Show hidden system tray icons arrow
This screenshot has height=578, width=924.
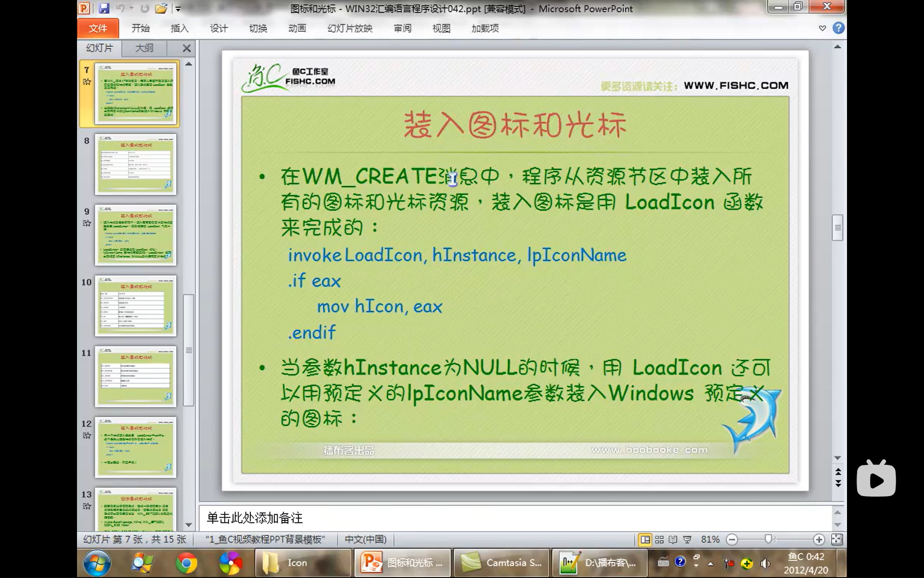(x=710, y=564)
